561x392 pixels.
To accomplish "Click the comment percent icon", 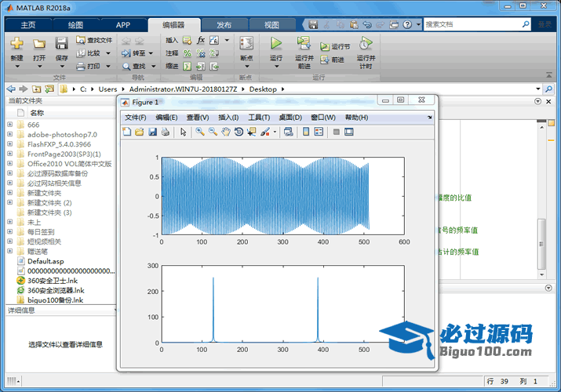I will [x=187, y=53].
